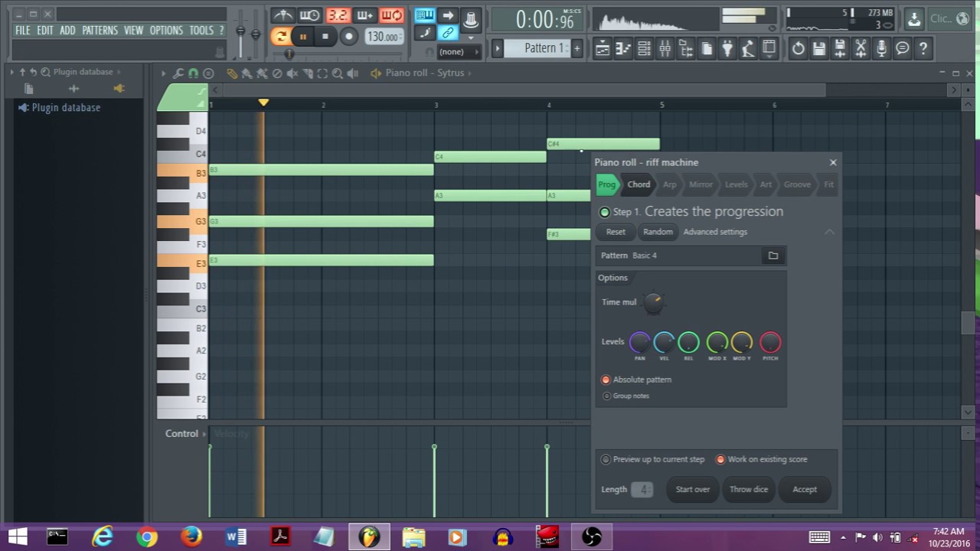Toggle the Step 1 enable light

[605, 212]
